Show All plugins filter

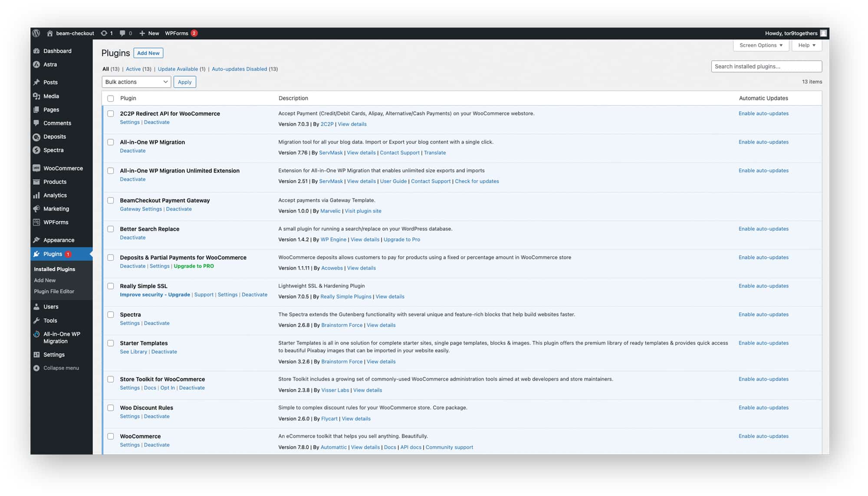coord(105,69)
